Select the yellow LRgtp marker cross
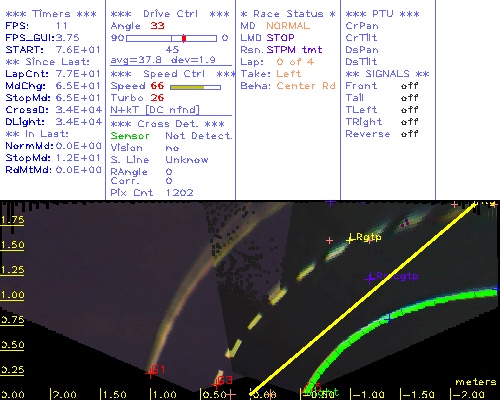500x400 pixels. click(x=350, y=239)
